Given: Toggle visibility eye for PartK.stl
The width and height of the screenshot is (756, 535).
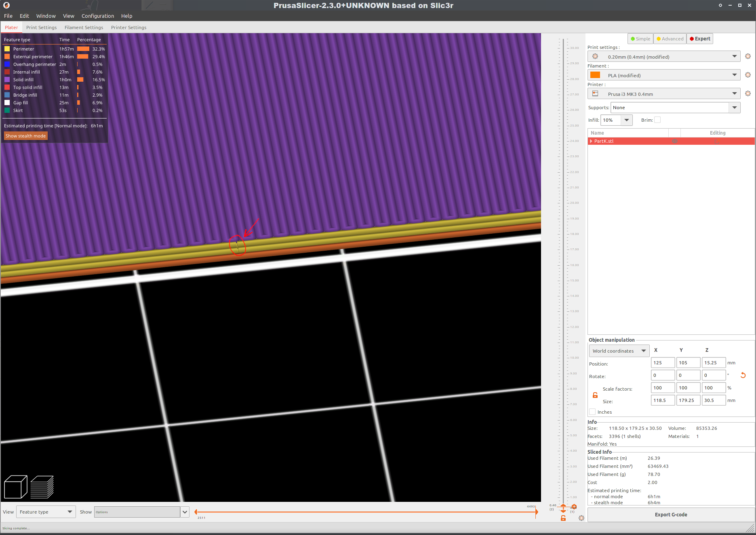Looking at the screenshot, I should 675,141.
